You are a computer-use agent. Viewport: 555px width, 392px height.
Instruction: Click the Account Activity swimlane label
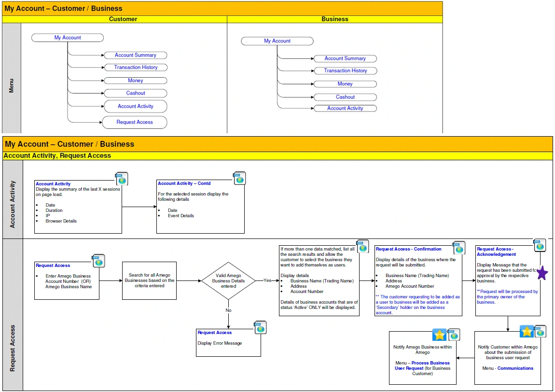pyautogui.click(x=13, y=204)
